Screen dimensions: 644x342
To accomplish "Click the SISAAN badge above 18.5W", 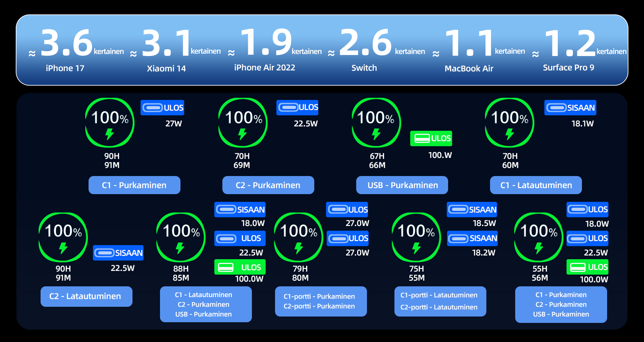I will point(472,210).
